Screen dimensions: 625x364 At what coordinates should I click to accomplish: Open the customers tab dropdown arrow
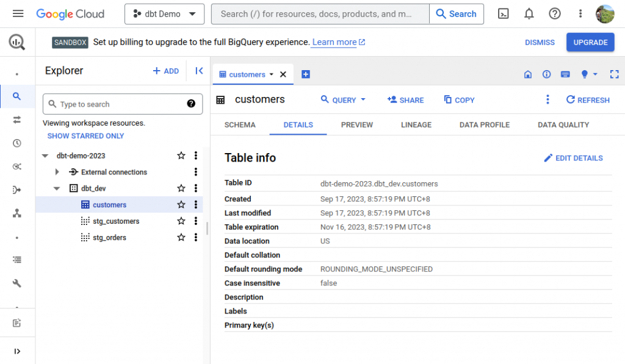pos(272,74)
